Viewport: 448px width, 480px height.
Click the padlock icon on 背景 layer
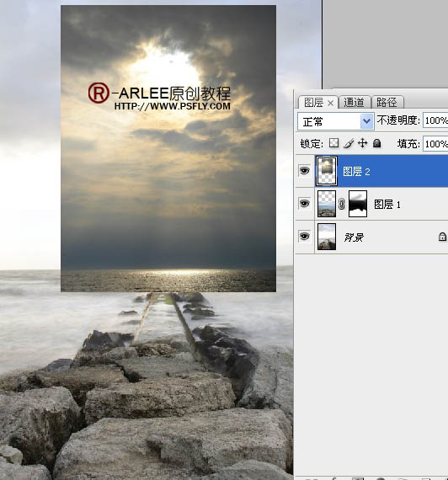click(442, 237)
